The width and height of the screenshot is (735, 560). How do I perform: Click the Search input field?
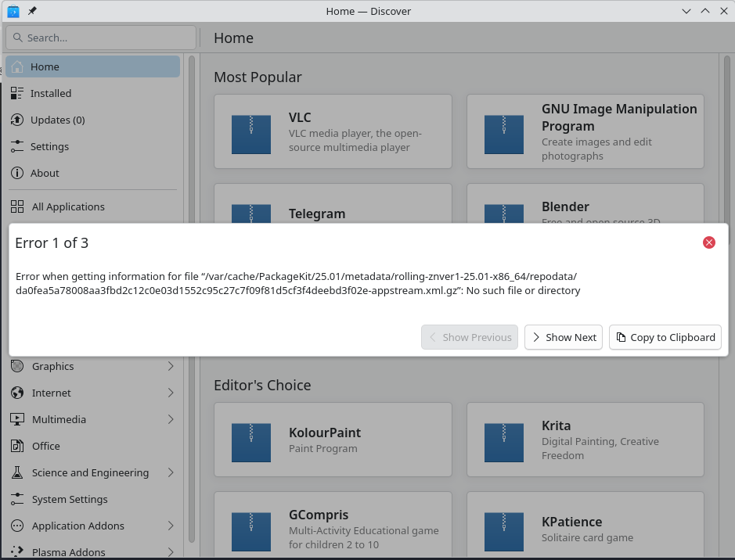[101, 38]
